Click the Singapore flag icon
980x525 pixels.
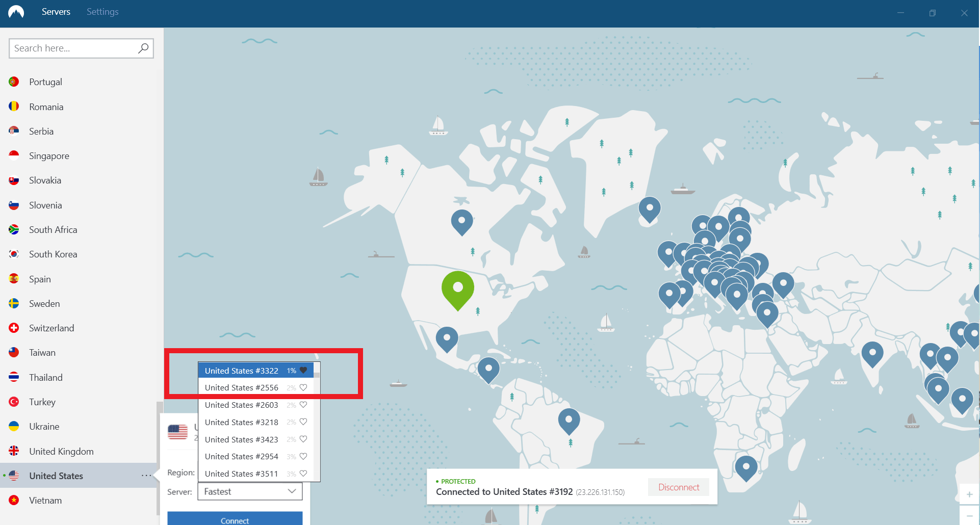(x=14, y=155)
